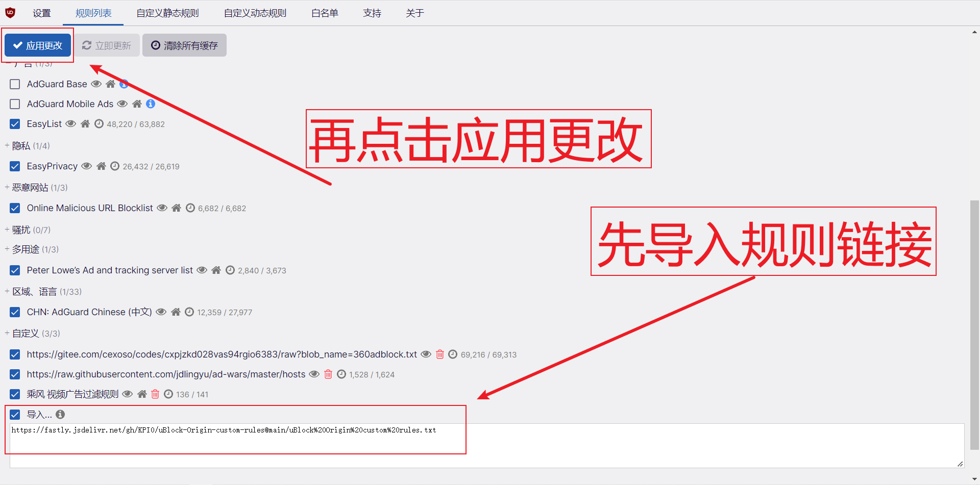View CHN: AdGuard Chinese content eye icon
Image resolution: width=980 pixels, height=485 pixels.
tap(161, 312)
